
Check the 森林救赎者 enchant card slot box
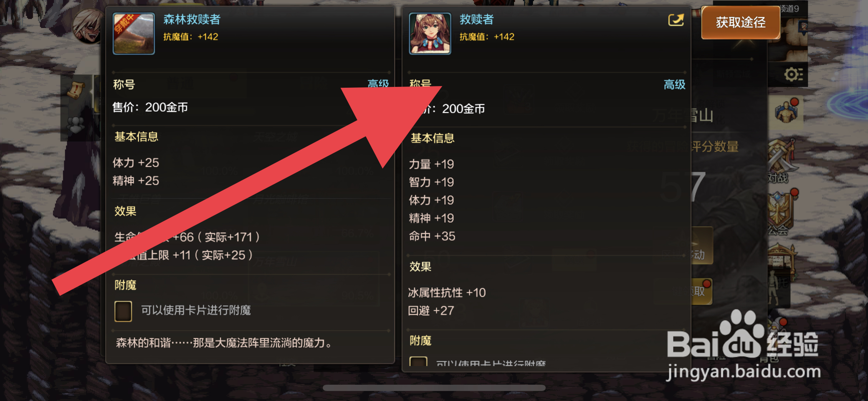pos(123,311)
